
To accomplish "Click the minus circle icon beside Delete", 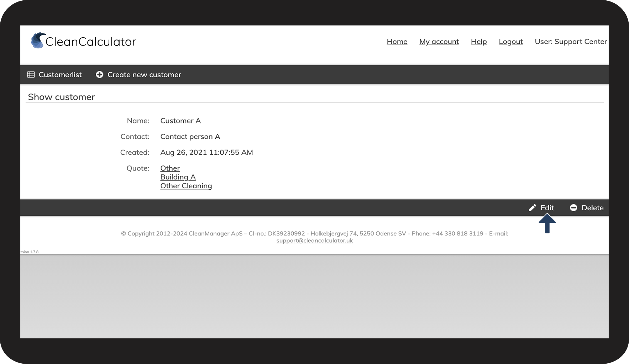I will pyautogui.click(x=573, y=208).
